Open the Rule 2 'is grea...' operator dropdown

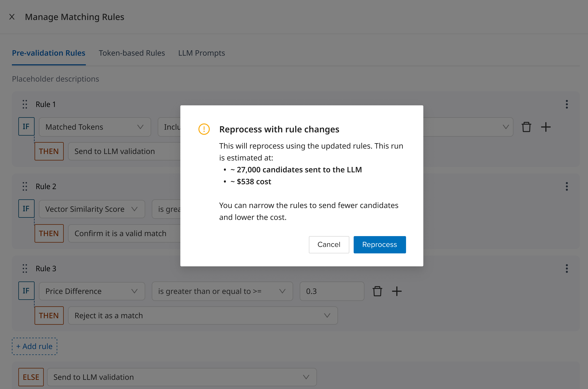166,209
